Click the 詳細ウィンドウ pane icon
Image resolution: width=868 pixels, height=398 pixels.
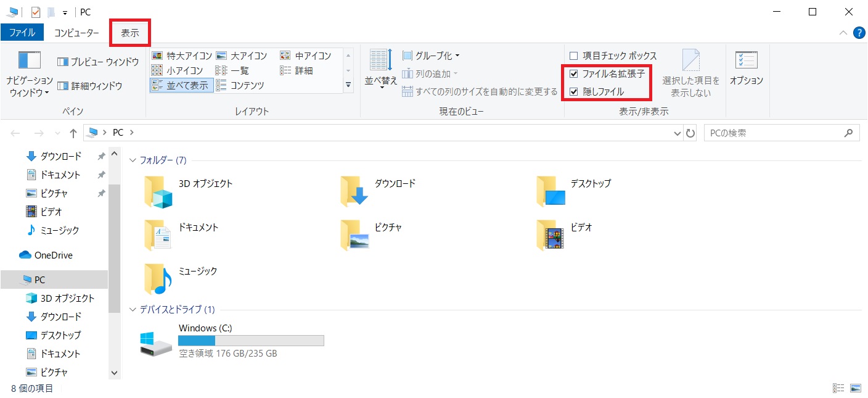(62, 86)
